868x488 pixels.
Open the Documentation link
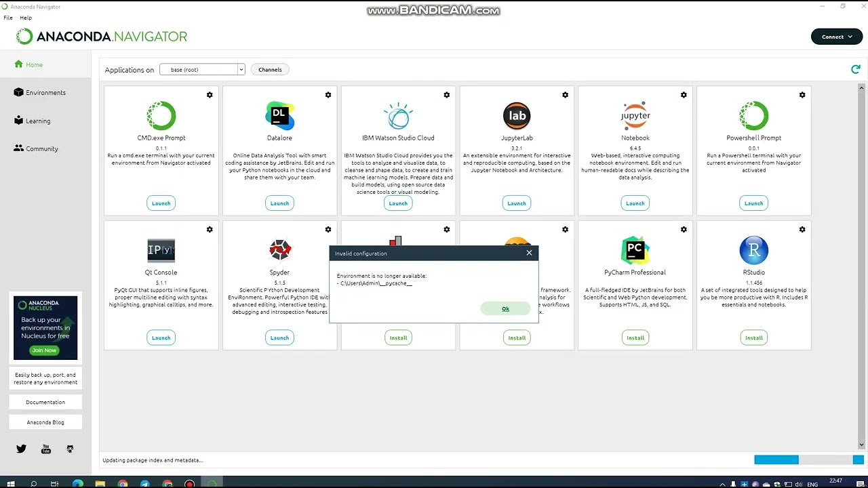pos(45,402)
